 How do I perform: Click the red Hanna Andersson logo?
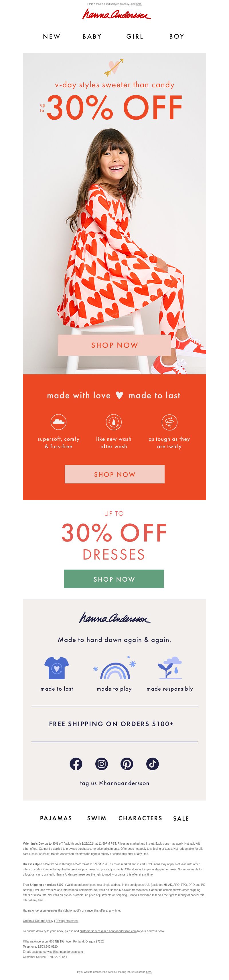[117, 15]
